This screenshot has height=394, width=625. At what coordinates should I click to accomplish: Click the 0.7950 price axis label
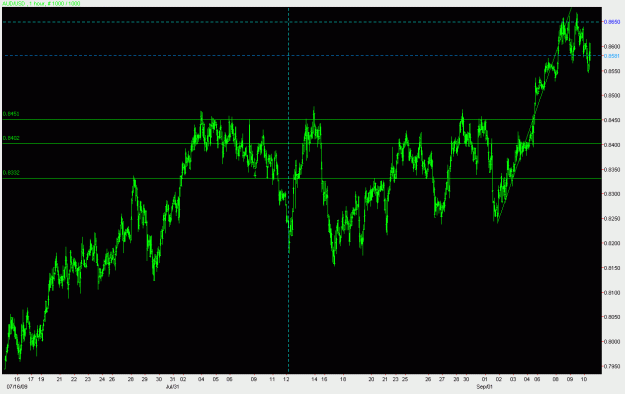click(x=612, y=366)
